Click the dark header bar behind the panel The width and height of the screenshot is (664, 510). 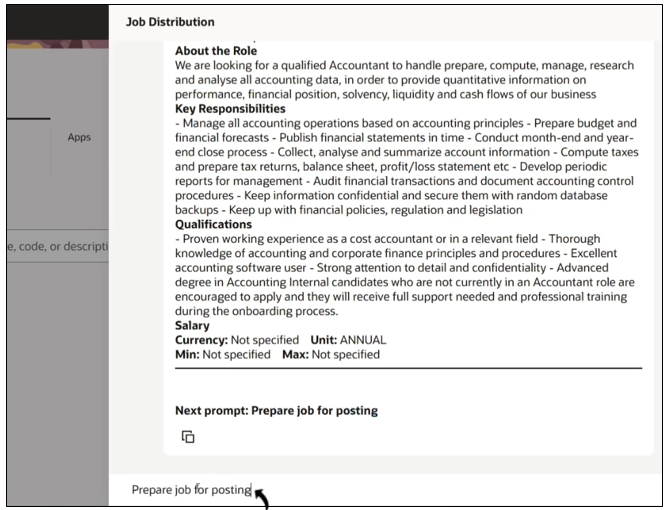58,23
